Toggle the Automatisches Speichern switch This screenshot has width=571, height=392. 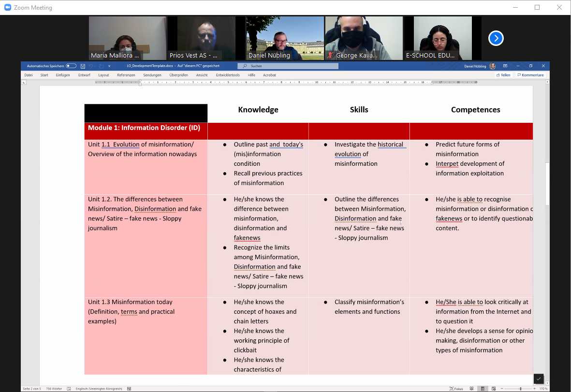(x=71, y=66)
